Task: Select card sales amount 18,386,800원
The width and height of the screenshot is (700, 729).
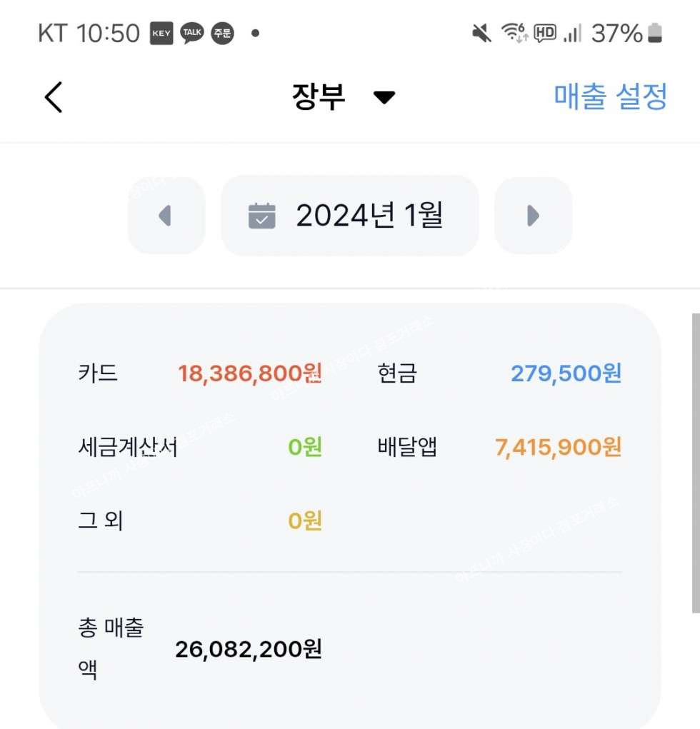Action: pos(250,373)
